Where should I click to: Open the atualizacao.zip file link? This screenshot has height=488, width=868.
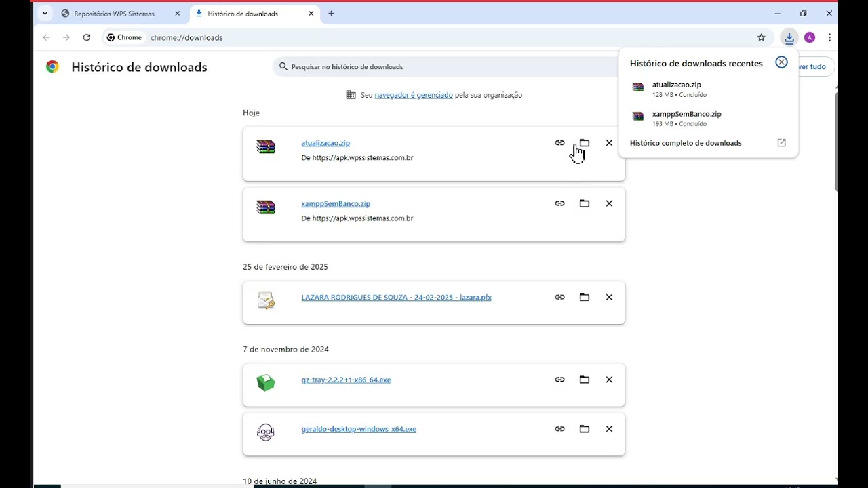point(325,143)
